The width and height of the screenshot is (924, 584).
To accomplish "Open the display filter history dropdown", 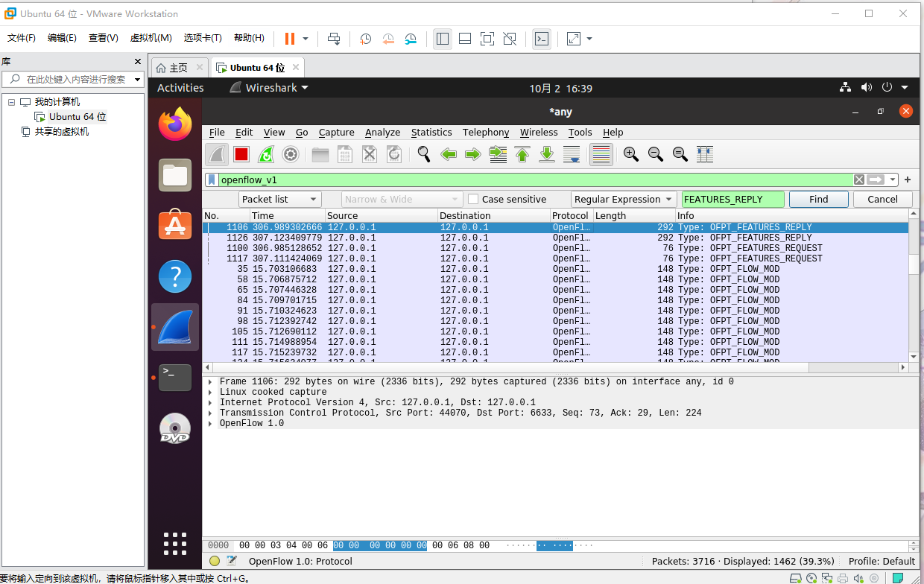I will 893,180.
